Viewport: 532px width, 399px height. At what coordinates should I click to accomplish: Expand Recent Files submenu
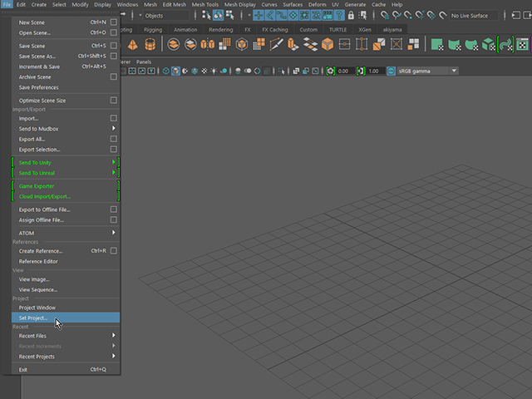pyautogui.click(x=114, y=336)
